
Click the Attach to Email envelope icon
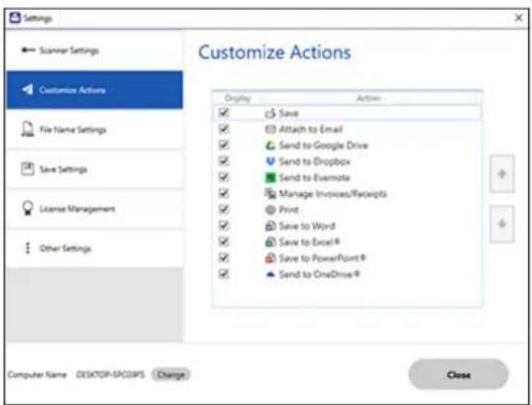[270, 130]
